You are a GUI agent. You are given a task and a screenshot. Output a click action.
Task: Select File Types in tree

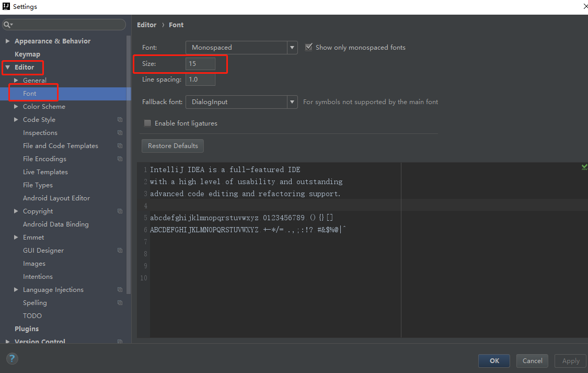(38, 185)
